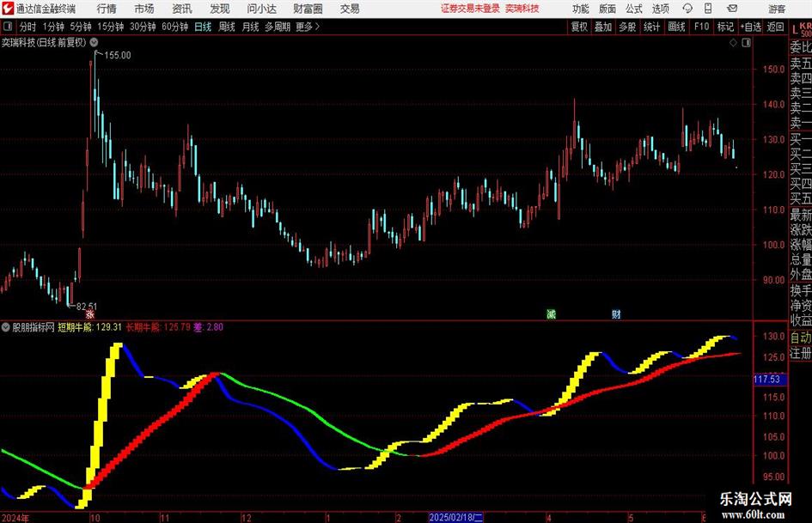Click the 画线 drawing tool button
Image resolution: width=812 pixels, height=523 pixels.
pyautogui.click(x=676, y=27)
